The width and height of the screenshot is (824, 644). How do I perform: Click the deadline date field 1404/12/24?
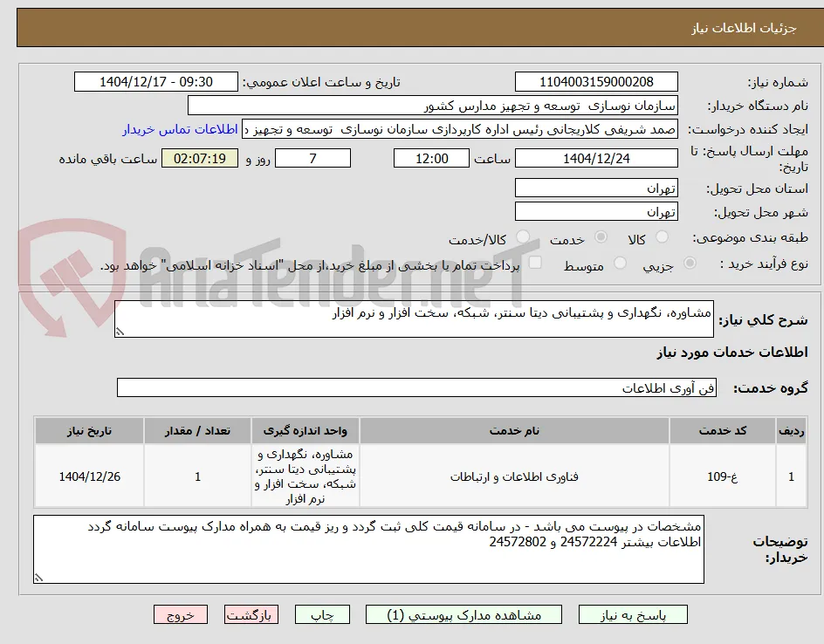[596, 158]
